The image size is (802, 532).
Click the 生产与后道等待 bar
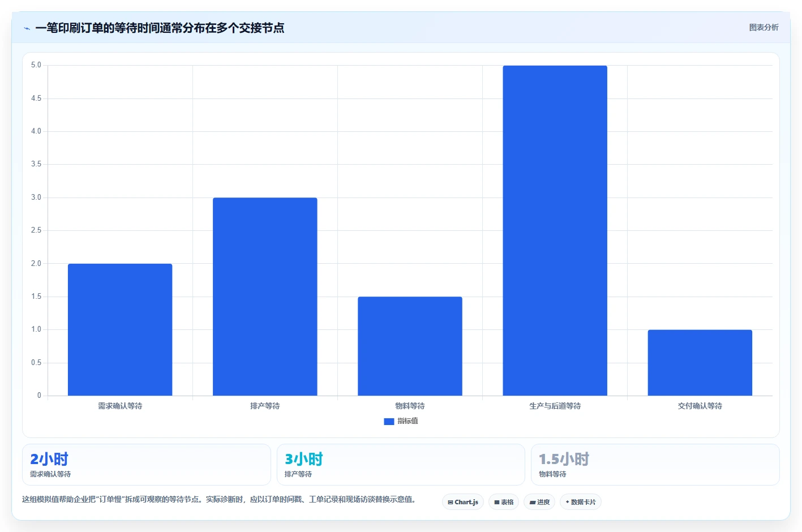tap(555, 230)
